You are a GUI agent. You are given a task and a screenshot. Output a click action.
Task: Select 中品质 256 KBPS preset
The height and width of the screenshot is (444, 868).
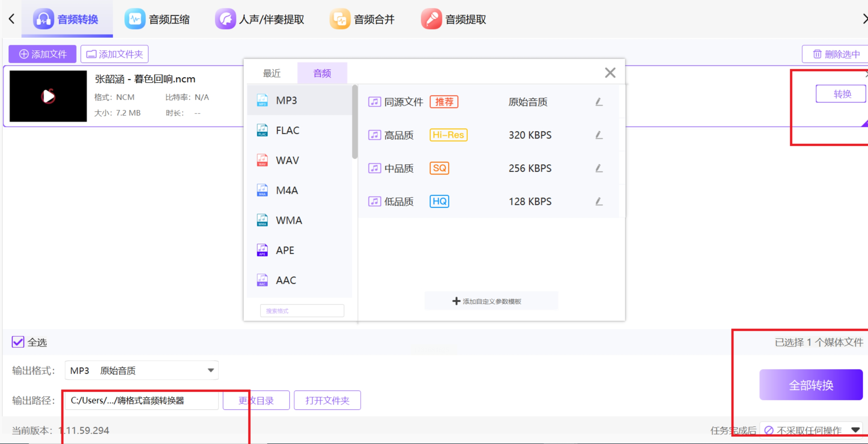click(x=489, y=168)
